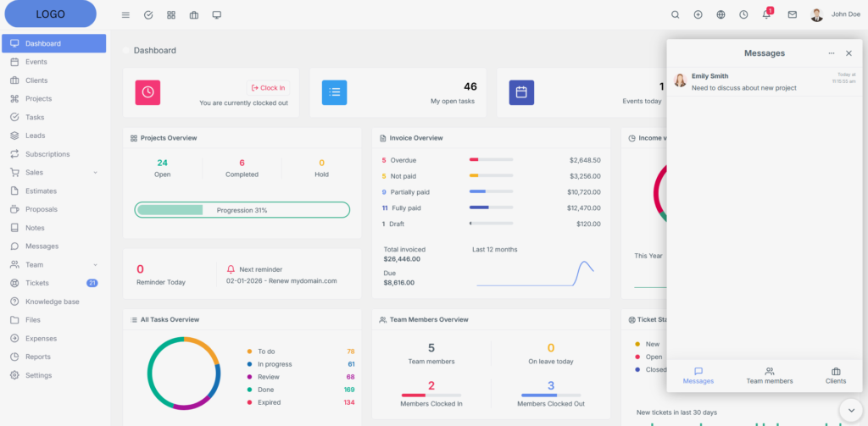Click the plus circle quick-add icon
Screen dimensions: 868x426
(698, 14)
